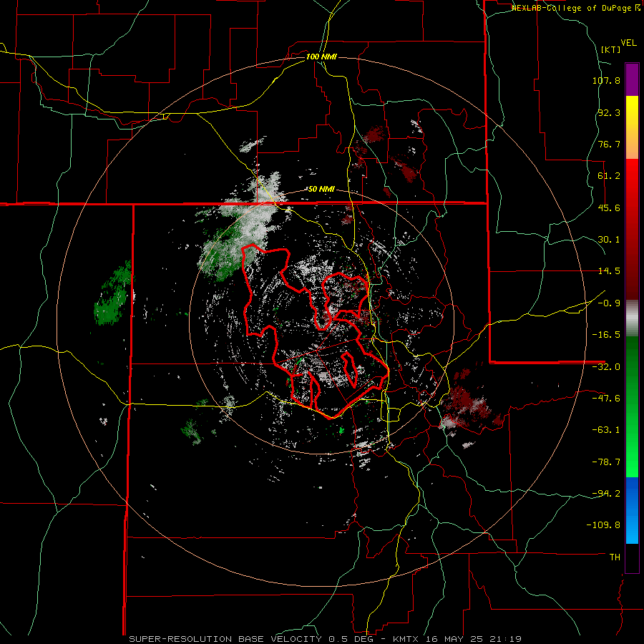Click the green segment of the color bar

click(632, 406)
